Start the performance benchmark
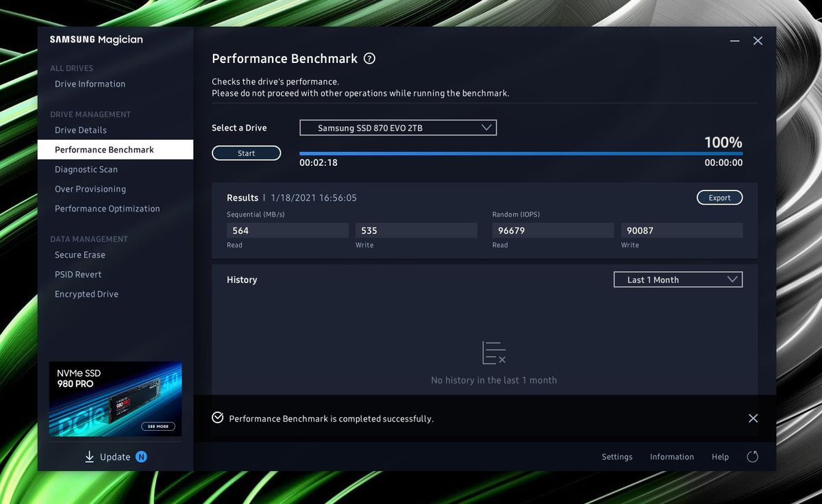 pos(246,153)
